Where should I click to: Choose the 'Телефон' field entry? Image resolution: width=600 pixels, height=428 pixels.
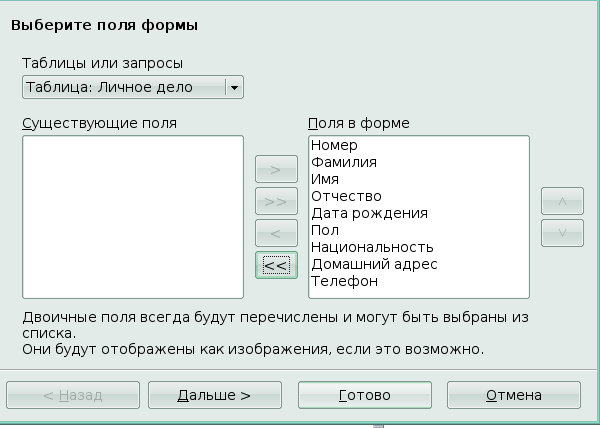coord(344,281)
